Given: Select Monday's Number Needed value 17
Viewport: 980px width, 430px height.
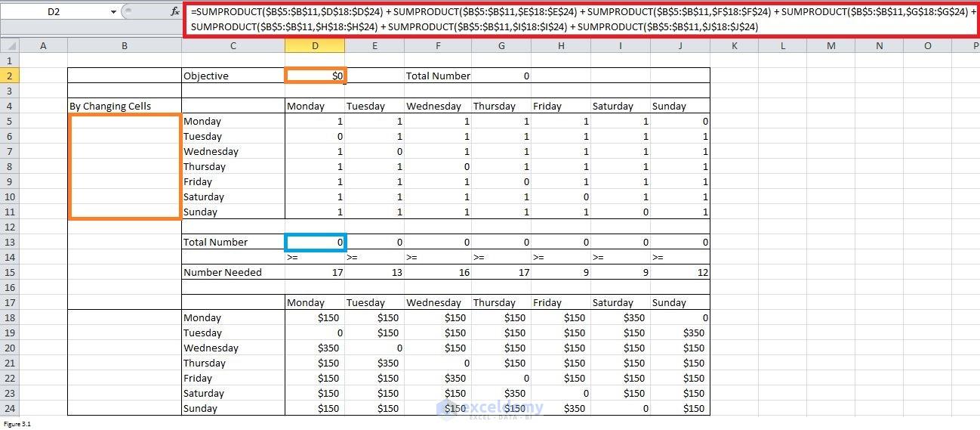Looking at the screenshot, I should (x=315, y=272).
